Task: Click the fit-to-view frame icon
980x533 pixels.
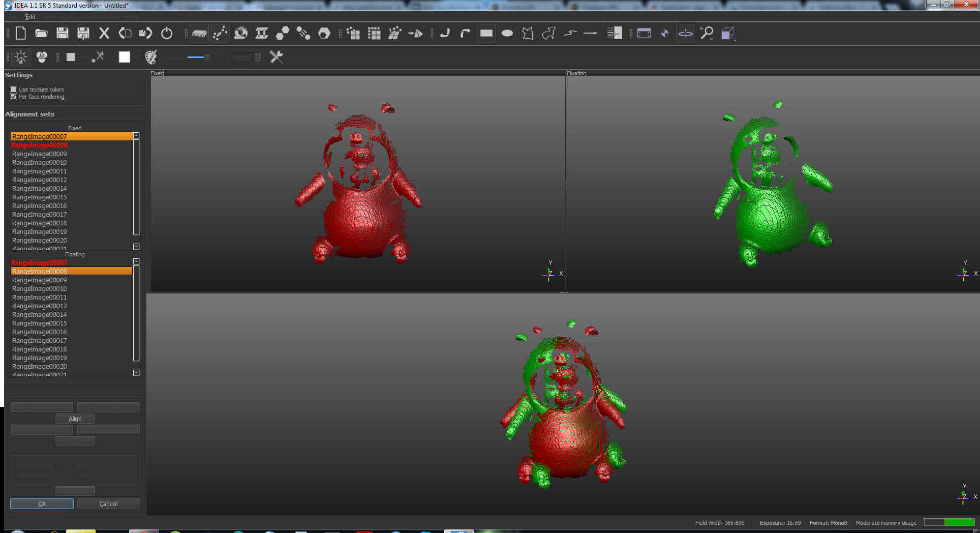Action: click(644, 34)
